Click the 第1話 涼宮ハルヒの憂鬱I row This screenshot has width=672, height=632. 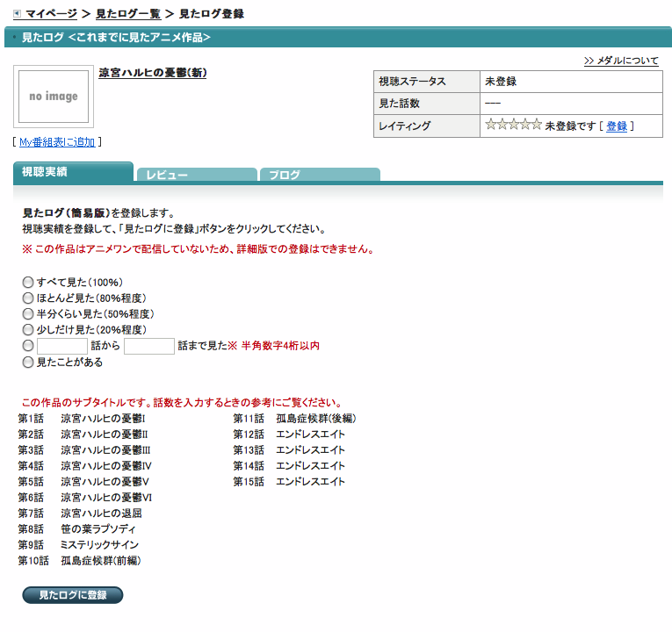(x=82, y=419)
